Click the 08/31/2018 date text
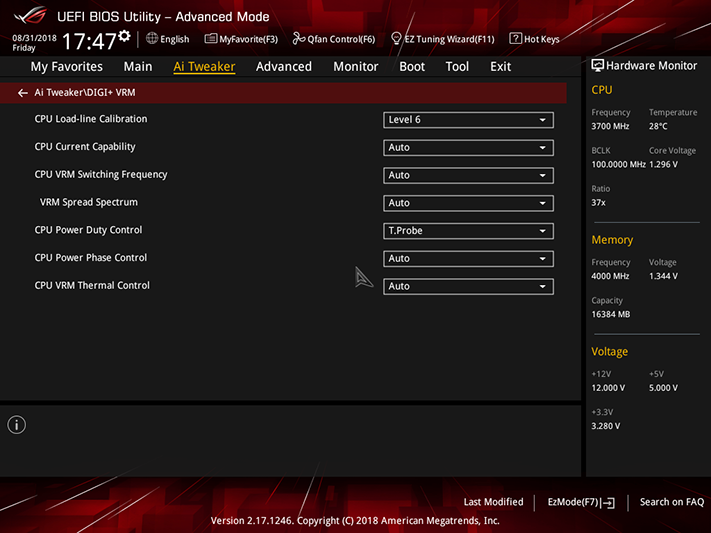The height and width of the screenshot is (533, 711). click(x=34, y=38)
